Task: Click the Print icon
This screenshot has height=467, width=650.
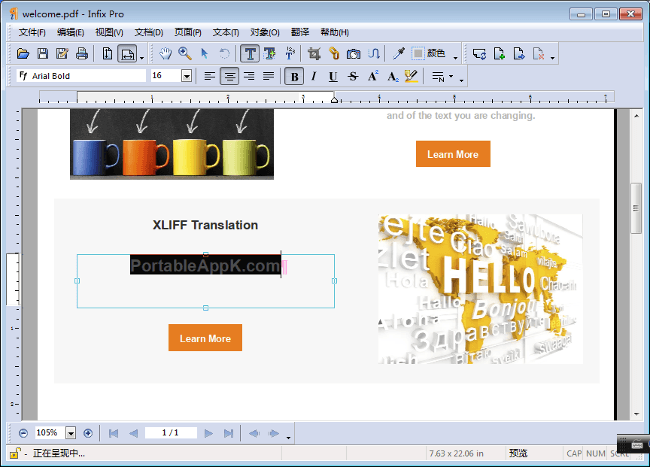Action: [81, 53]
